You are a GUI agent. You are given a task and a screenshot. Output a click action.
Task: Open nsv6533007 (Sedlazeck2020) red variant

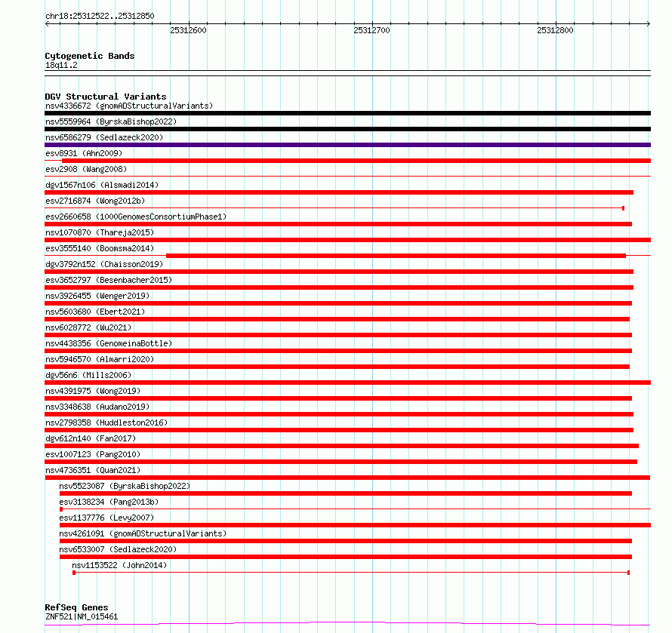pos(118,549)
